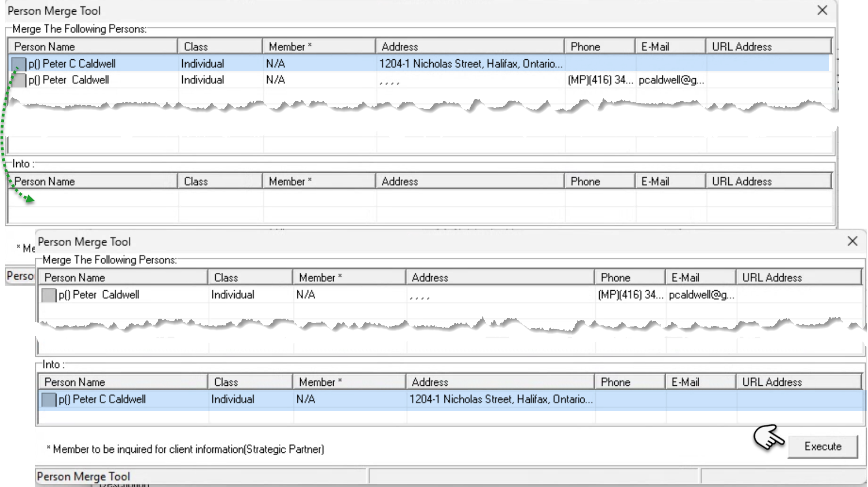Click Class column header in top window merge list

(220, 46)
